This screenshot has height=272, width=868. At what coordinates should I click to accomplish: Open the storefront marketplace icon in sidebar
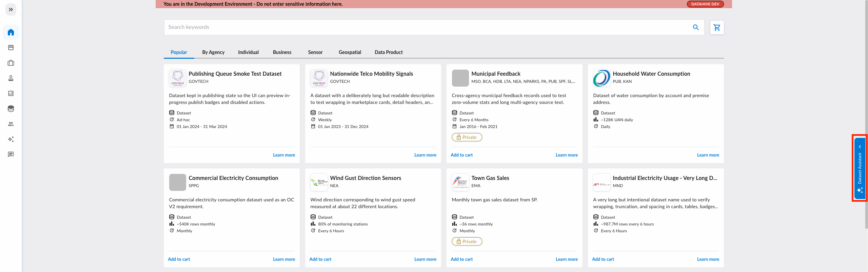[11, 48]
